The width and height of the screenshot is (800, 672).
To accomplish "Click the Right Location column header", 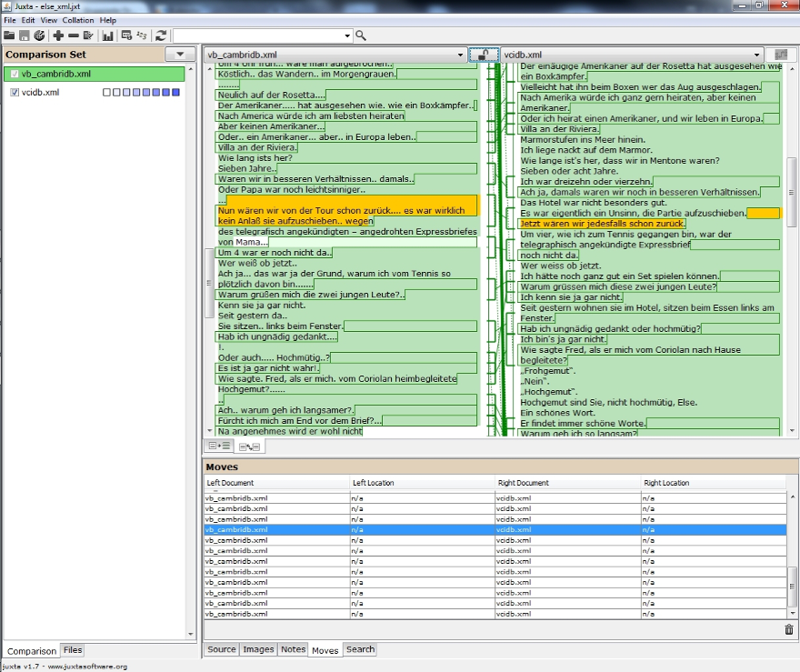I will pos(714,483).
